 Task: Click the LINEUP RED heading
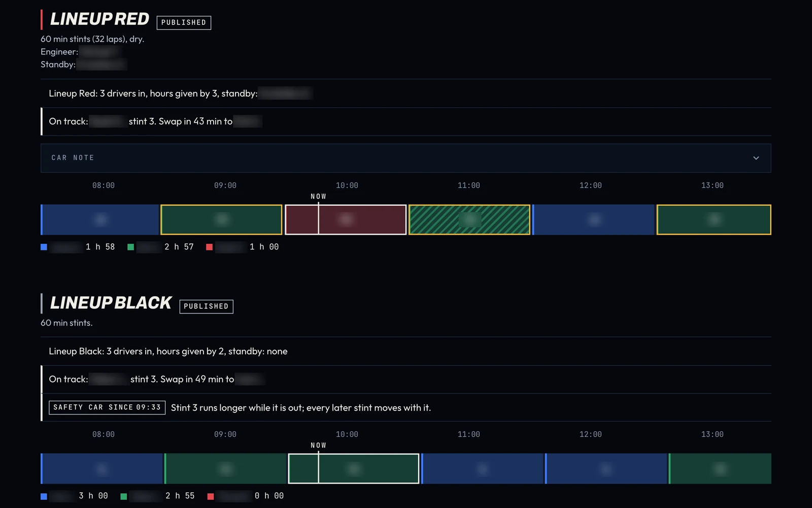(x=99, y=19)
